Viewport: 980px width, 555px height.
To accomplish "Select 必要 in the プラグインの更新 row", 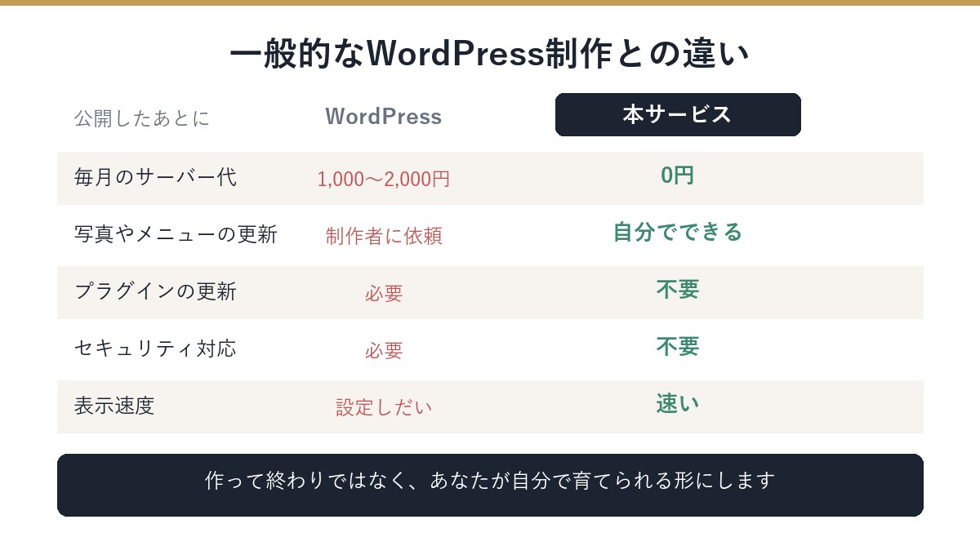I will (384, 293).
